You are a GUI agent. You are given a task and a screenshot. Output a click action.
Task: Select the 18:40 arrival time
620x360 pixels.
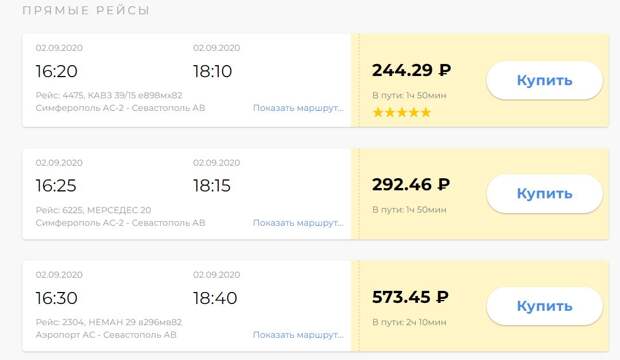(x=215, y=298)
